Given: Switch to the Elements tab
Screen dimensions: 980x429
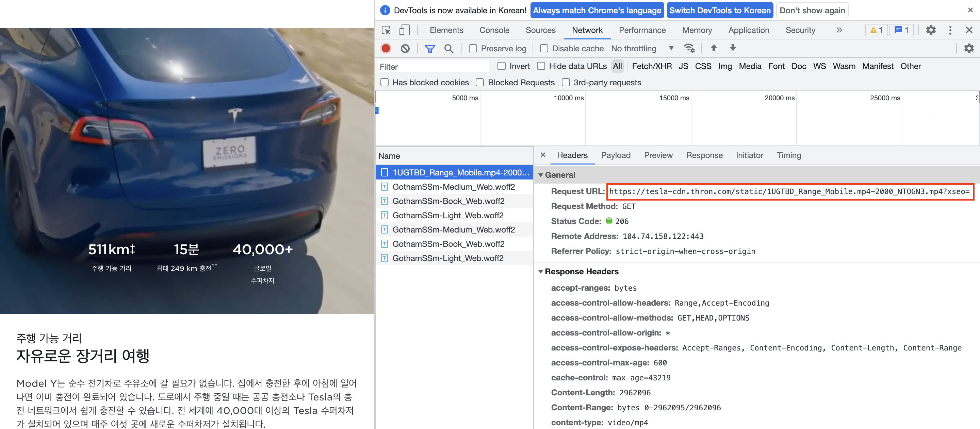Looking at the screenshot, I should click(x=446, y=30).
